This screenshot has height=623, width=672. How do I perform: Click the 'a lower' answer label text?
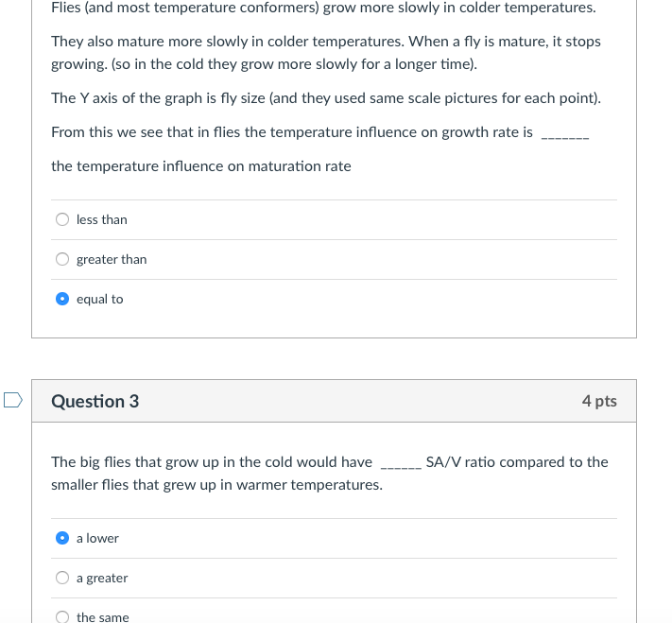point(97,538)
